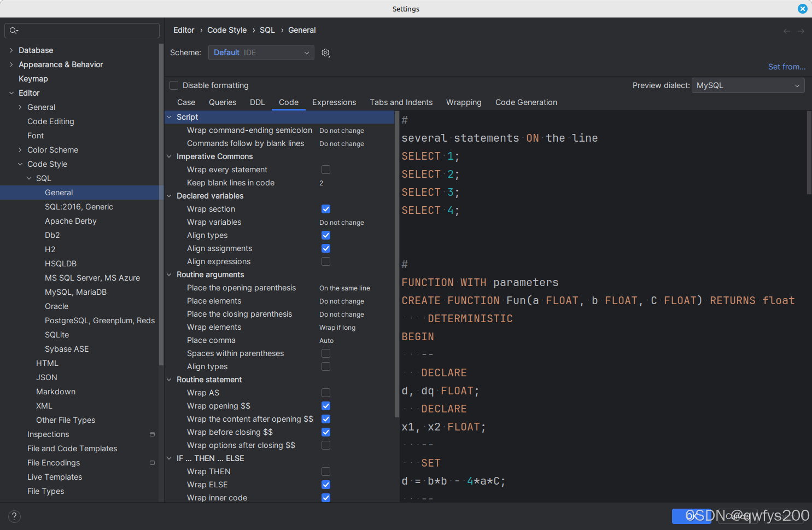The image size is (812, 530).
Task: Open the Scheme dropdown
Action: click(261, 53)
